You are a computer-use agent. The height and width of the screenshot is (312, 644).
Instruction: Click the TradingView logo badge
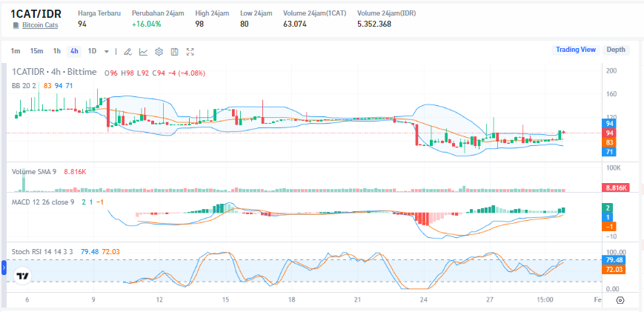tap(22, 276)
